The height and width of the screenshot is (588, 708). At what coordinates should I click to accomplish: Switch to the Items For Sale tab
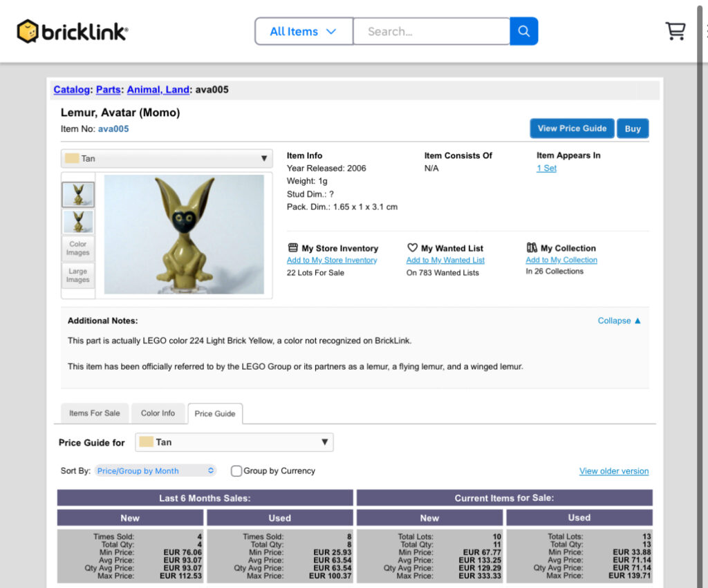tap(94, 413)
